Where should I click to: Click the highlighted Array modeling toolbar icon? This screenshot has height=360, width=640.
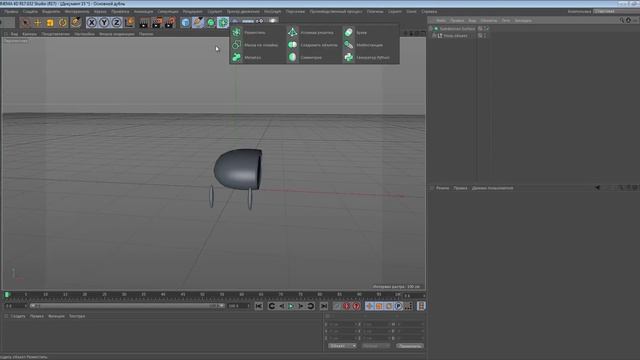click(x=223, y=22)
